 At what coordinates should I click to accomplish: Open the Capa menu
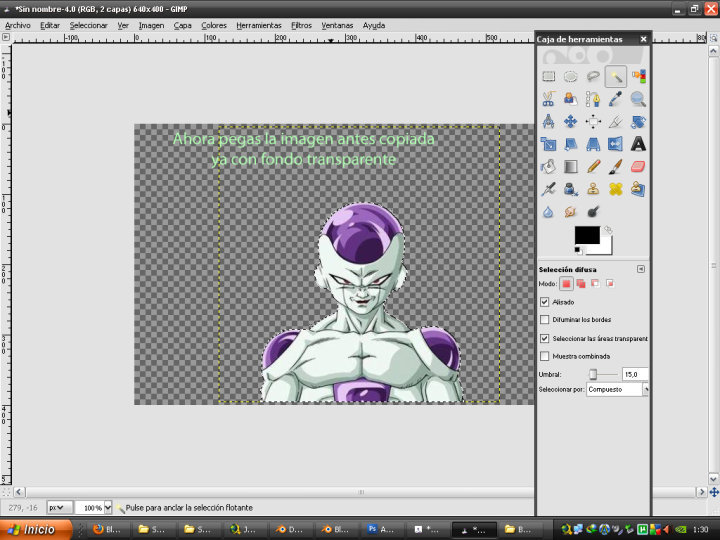182,26
